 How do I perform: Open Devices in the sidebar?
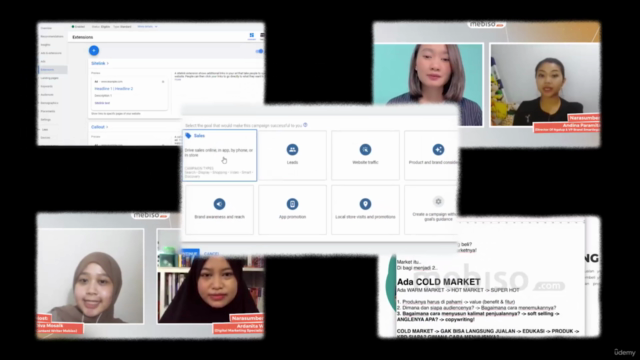tap(45, 138)
